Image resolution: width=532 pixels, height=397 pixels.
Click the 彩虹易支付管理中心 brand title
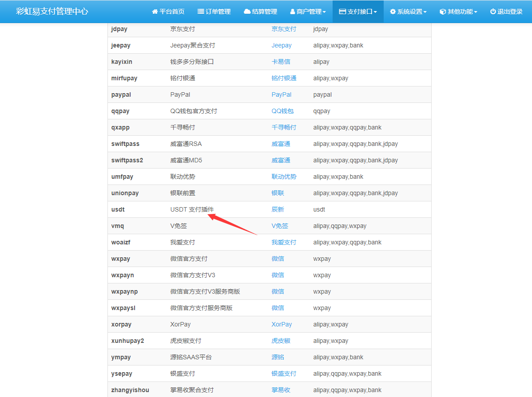(x=52, y=12)
